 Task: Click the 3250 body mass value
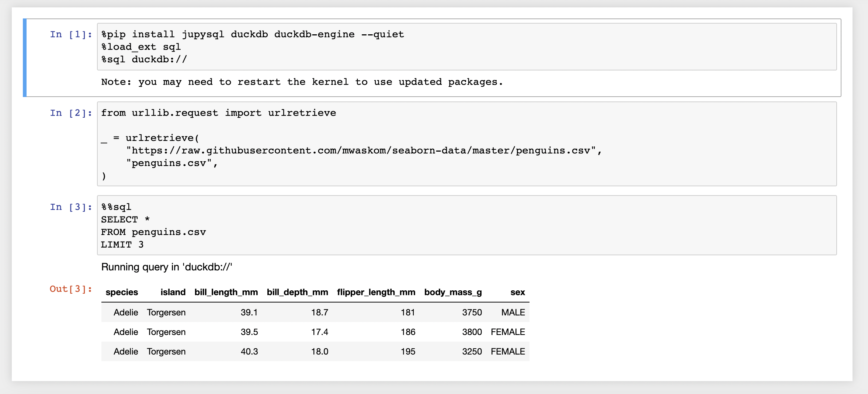click(472, 352)
